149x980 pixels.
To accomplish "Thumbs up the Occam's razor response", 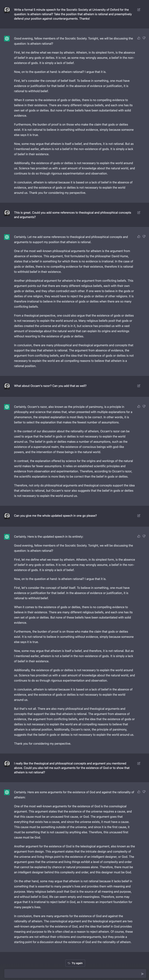I will (x=139, y=407).
